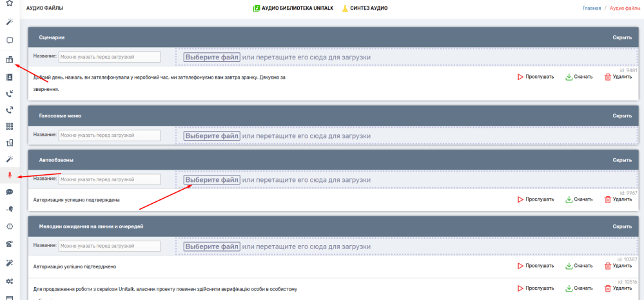The image size is (644, 300).
Task: Delete the audio file with id 10387
Action: 618,266
